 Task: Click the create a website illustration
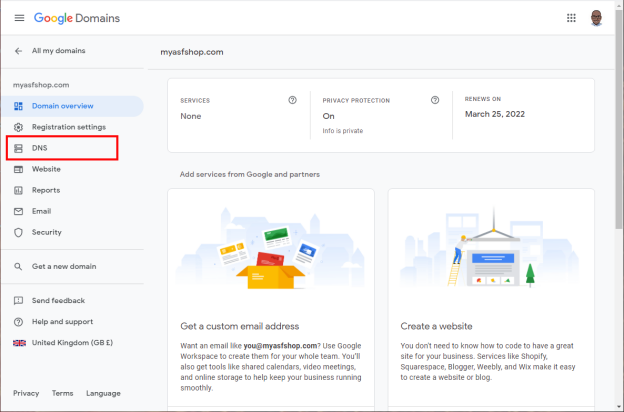tap(491, 247)
